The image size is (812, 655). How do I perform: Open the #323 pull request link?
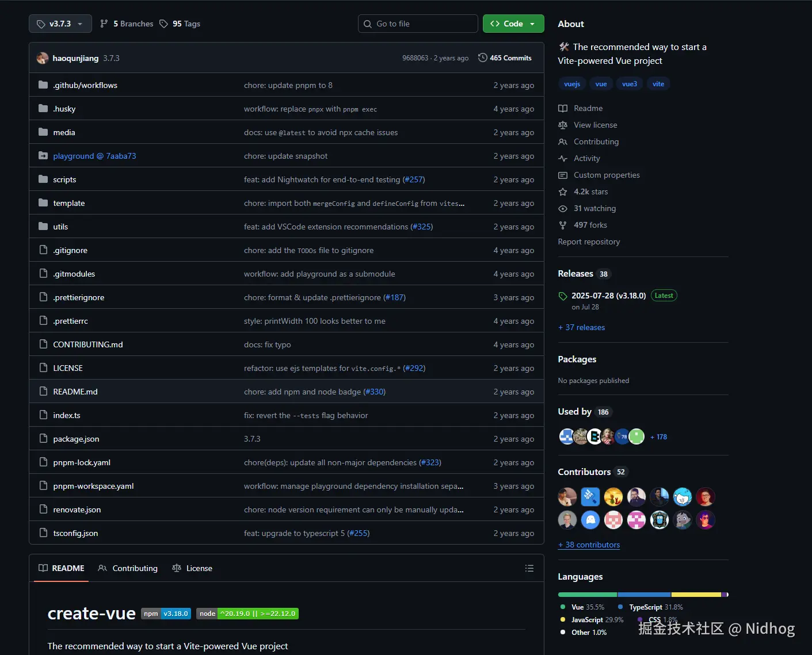pos(430,462)
